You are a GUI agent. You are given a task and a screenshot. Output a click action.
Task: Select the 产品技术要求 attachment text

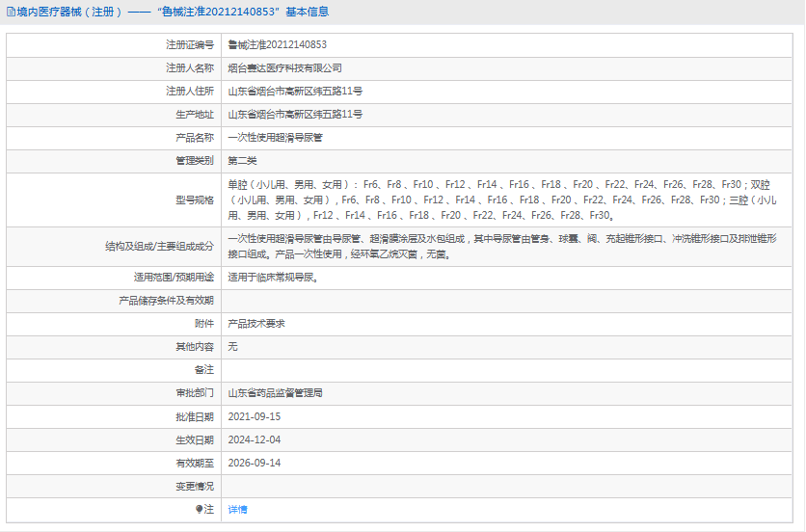click(256, 323)
